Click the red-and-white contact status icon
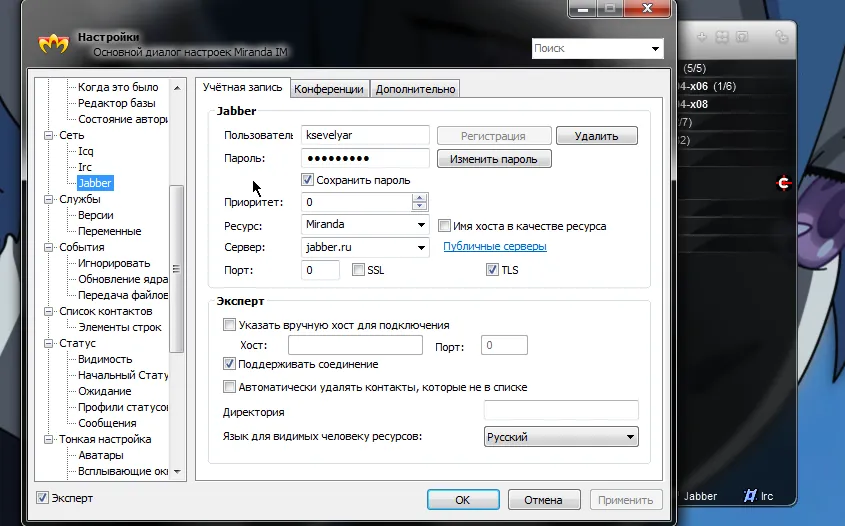Image resolution: width=845 pixels, height=526 pixels. coord(784,182)
